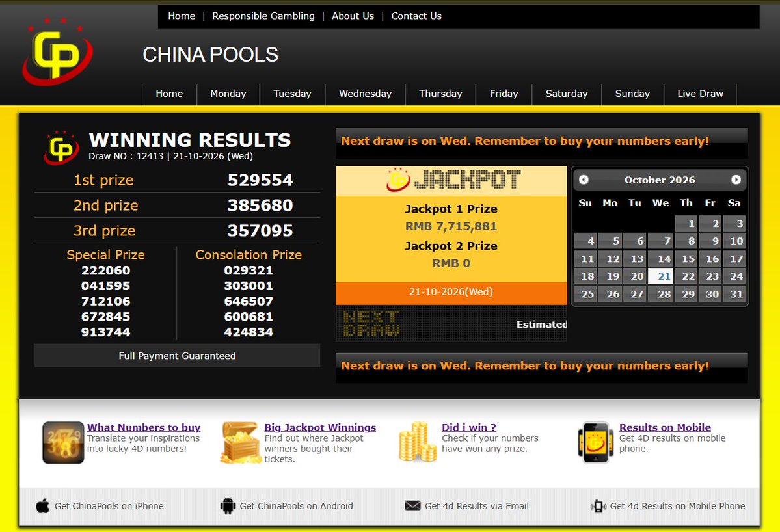Viewport: 780px width, 532px height.
Task: Click Jackpot 1 amount RMB 7,715,881
Action: click(x=451, y=226)
